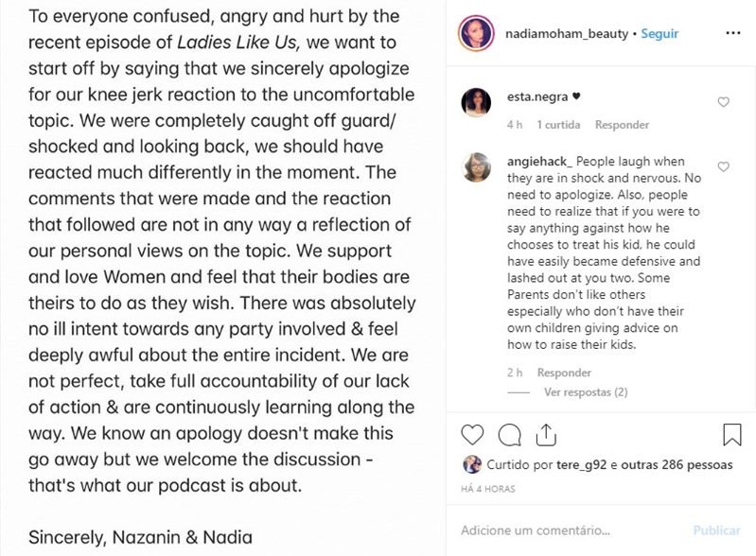Open nadiamoham_beauty username link

click(567, 34)
